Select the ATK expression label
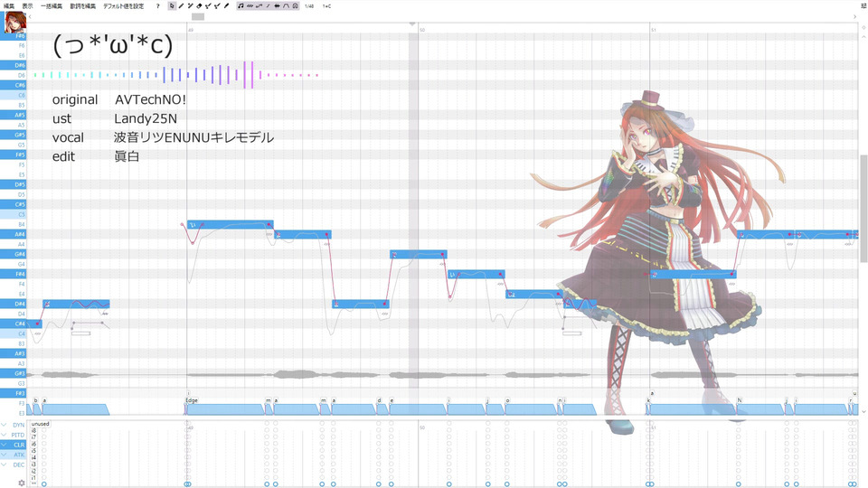This screenshot has height=488, width=868. click(x=19, y=455)
